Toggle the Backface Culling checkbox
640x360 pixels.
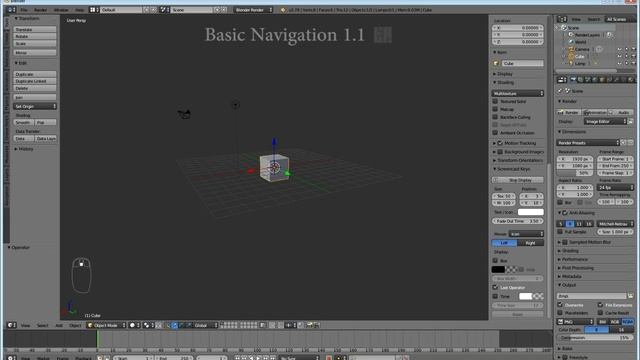click(496, 117)
